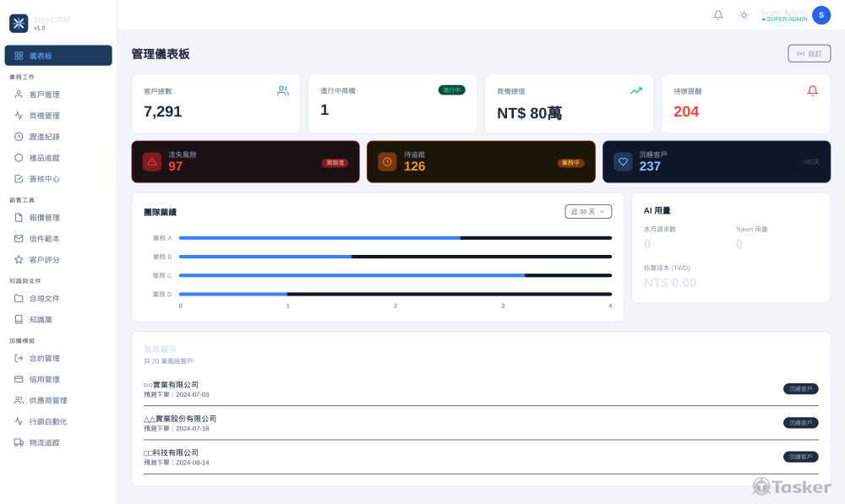Click the document icon for 報價管理
This screenshot has width=845, height=504.
[x=19, y=218]
